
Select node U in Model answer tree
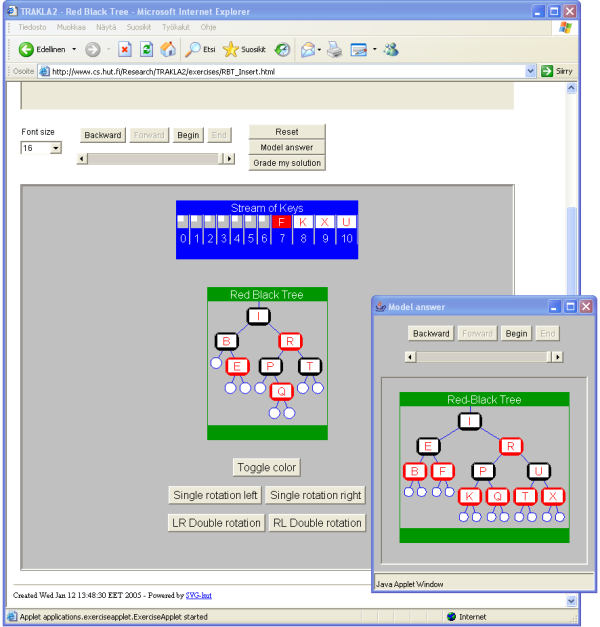click(538, 471)
